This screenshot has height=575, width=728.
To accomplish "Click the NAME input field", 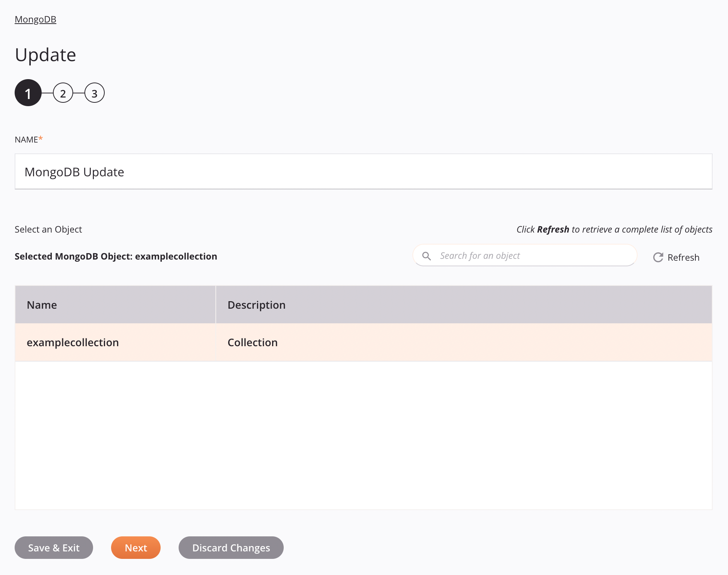I will pyautogui.click(x=363, y=171).
